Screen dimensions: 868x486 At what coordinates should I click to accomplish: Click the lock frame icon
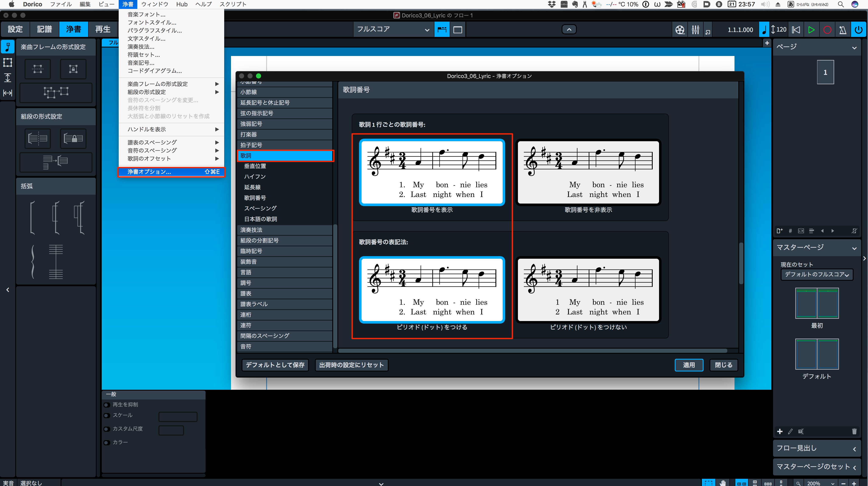tap(73, 69)
